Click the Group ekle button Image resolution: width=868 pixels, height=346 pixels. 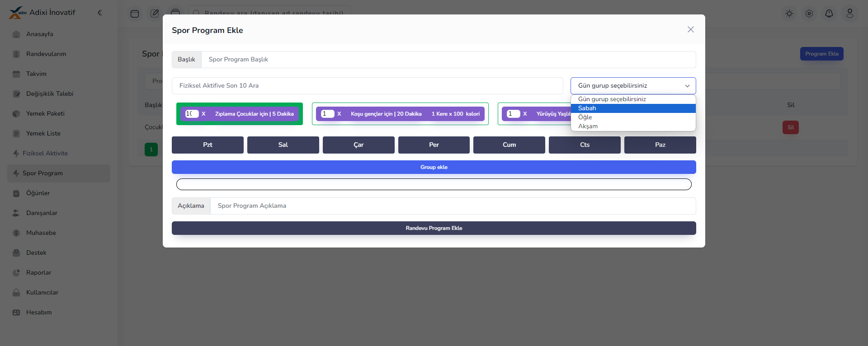click(x=434, y=167)
